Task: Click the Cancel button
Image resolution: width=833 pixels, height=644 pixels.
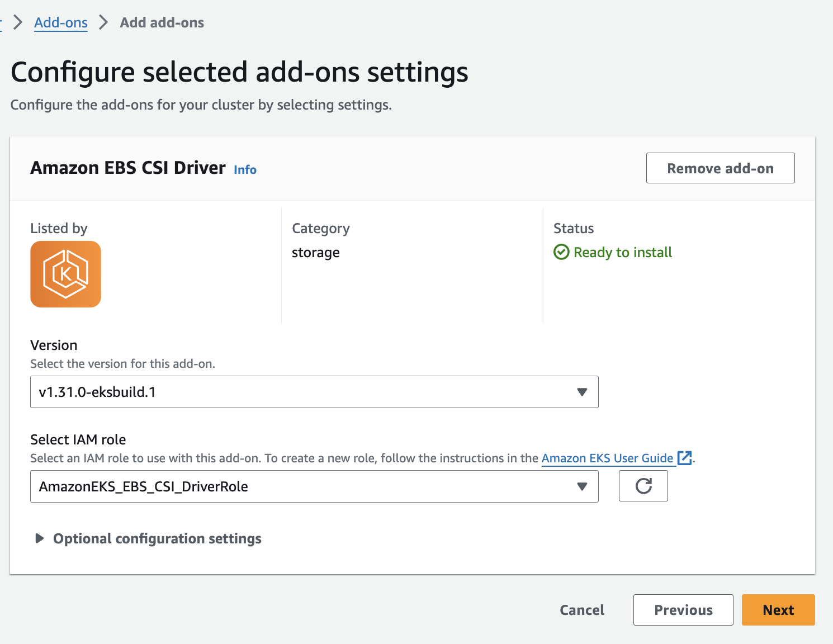Action: 582,610
